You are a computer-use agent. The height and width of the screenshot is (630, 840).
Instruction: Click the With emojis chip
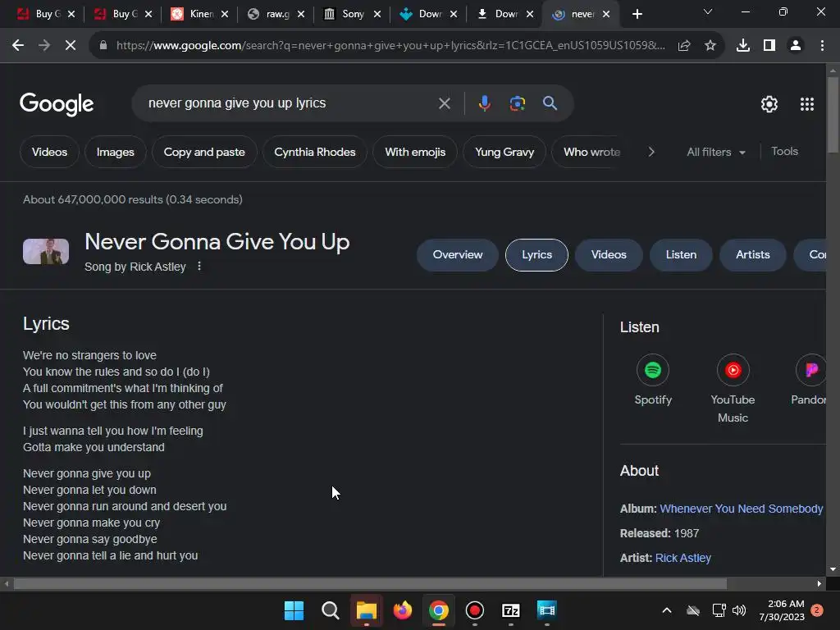point(415,152)
